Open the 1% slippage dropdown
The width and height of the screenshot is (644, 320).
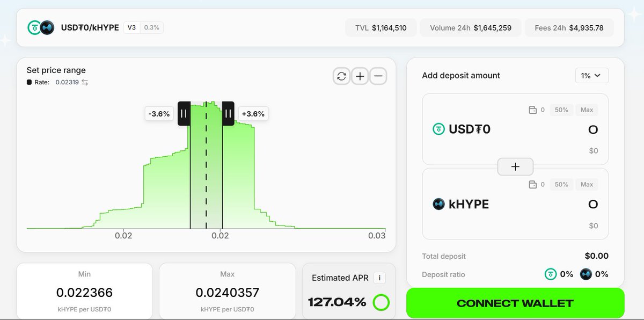(x=591, y=76)
